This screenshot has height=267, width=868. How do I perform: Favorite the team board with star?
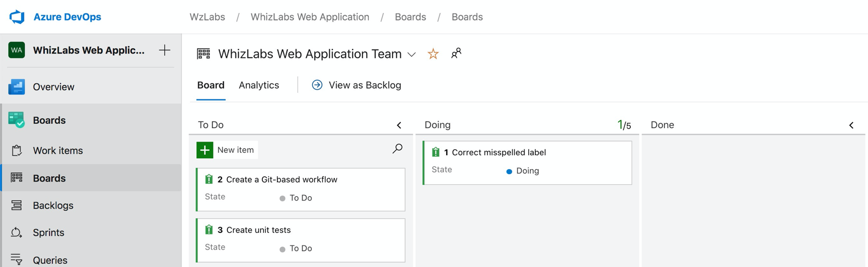click(433, 54)
